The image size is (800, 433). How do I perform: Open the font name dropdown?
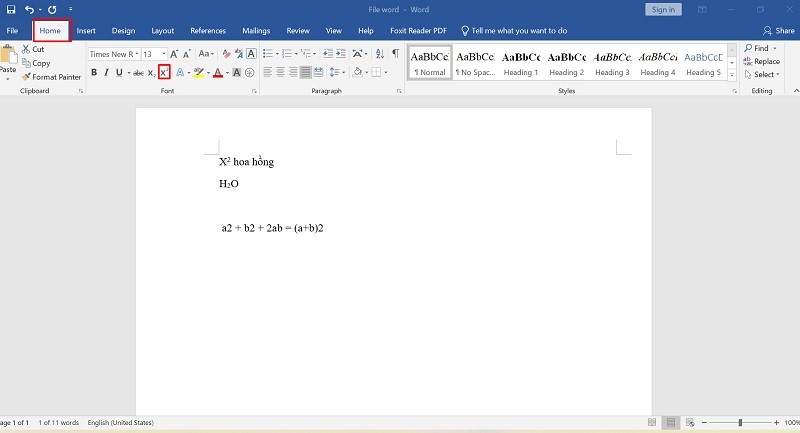tap(137, 54)
